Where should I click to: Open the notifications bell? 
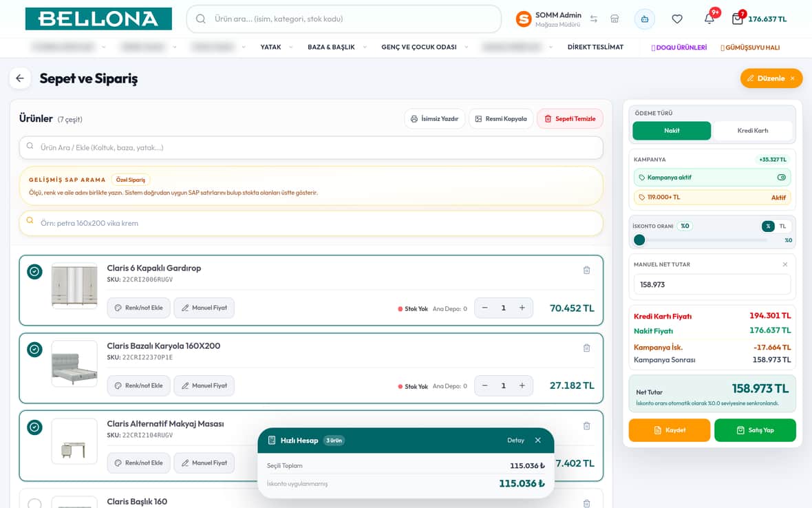pos(709,19)
